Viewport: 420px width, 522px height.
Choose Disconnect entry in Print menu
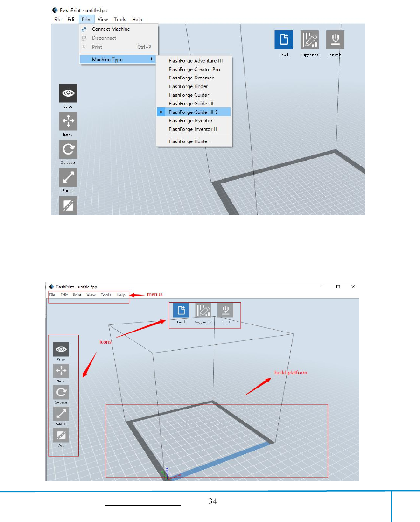pyautogui.click(x=119, y=38)
